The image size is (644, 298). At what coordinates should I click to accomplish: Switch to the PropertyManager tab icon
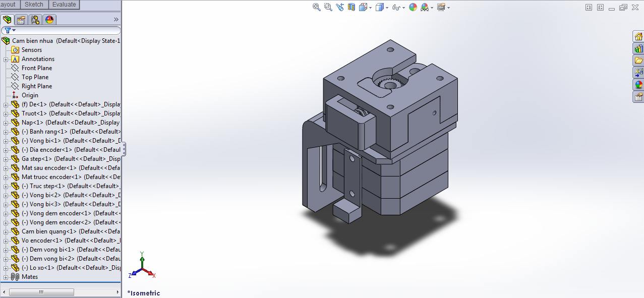(x=21, y=20)
